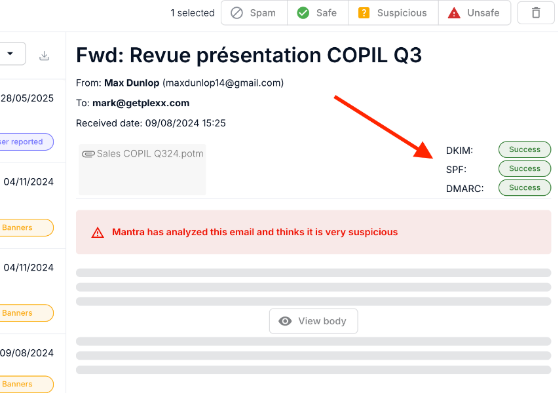Open the dropdown arrow beside download icon
Screen dimensions: 558x393
(11, 54)
